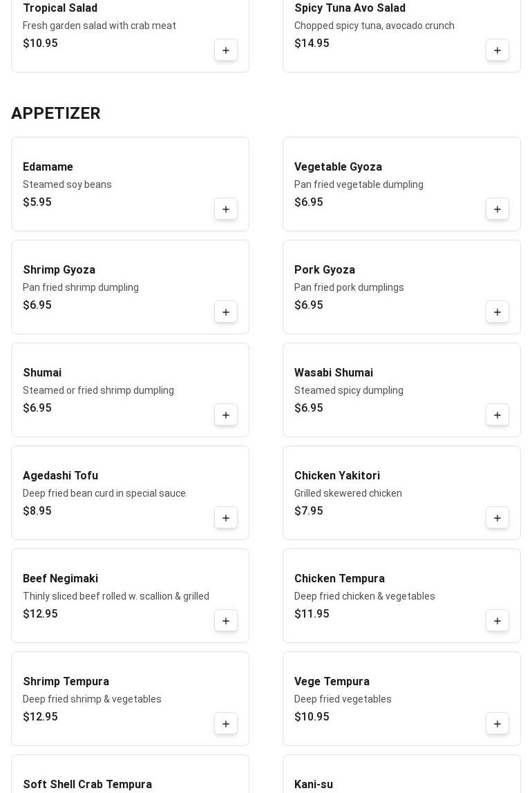The height and width of the screenshot is (793, 532).
Task: Select the Soft Shell Crab Tempura item
Action: 87,784
